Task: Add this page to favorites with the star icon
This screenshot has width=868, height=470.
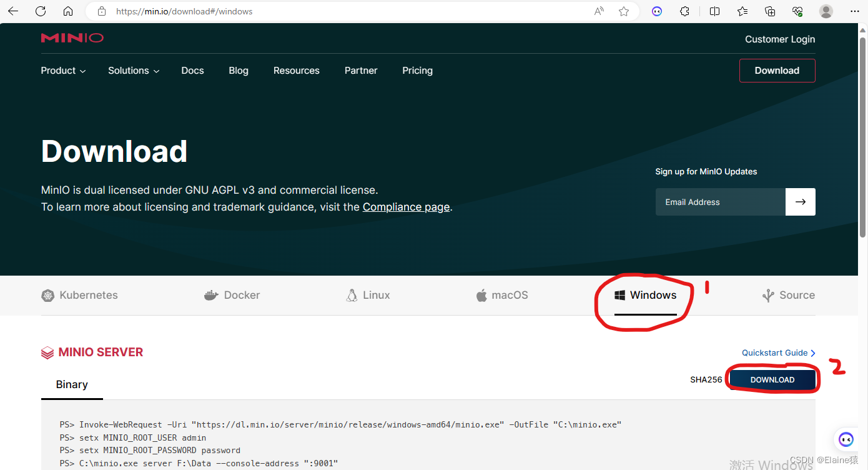Action: [623, 11]
